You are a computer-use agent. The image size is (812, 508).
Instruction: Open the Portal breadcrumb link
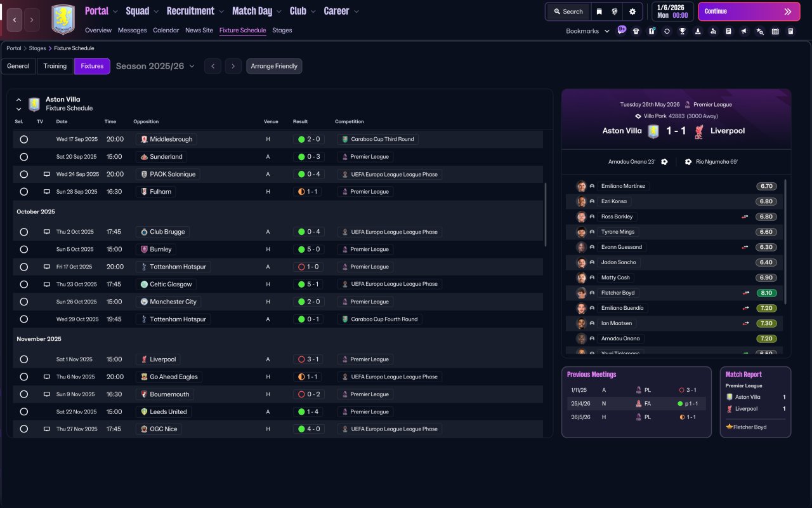pyautogui.click(x=14, y=48)
